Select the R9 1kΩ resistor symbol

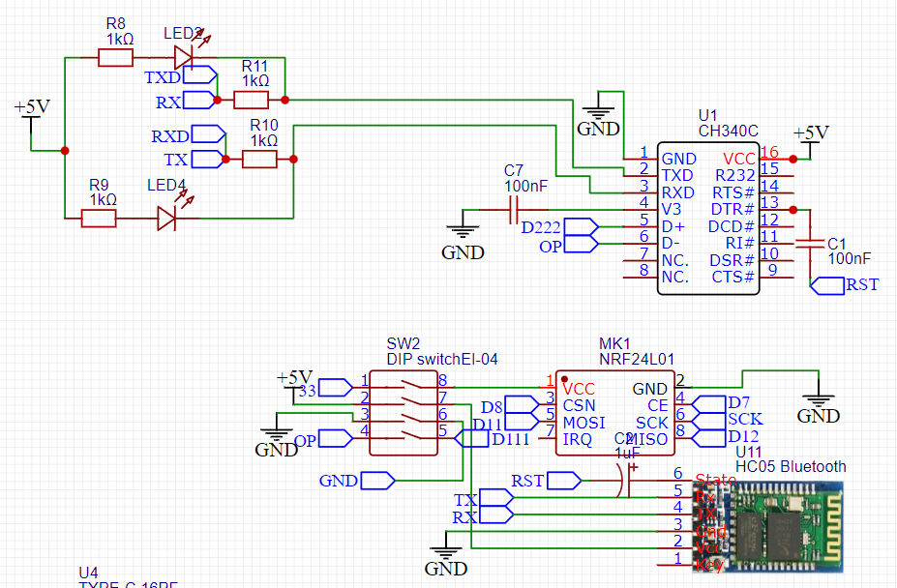(99, 219)
